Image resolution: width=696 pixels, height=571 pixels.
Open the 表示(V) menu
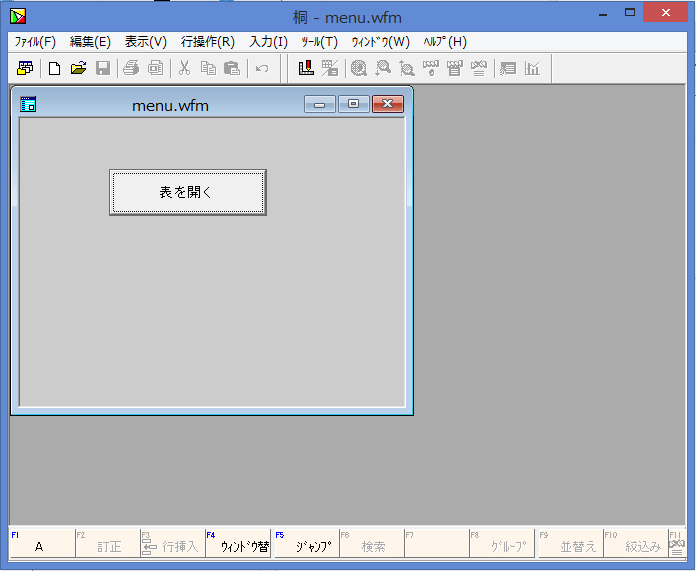(145, 42)
